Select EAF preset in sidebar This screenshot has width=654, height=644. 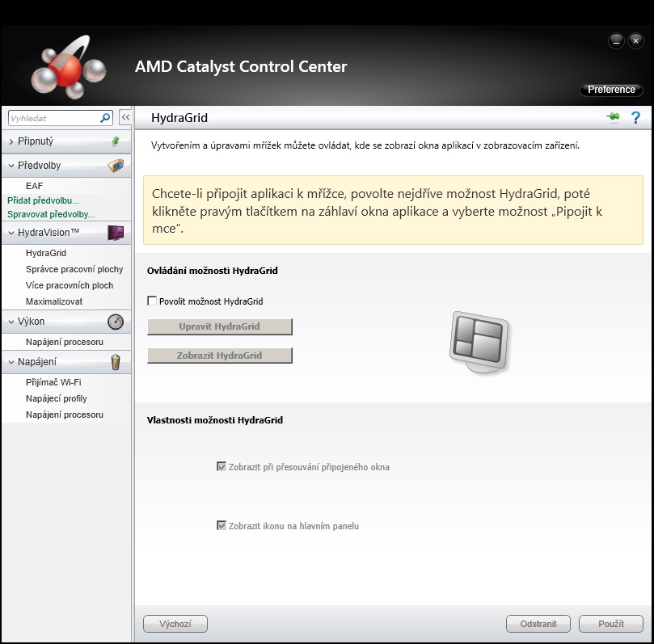tap(34, 186)
